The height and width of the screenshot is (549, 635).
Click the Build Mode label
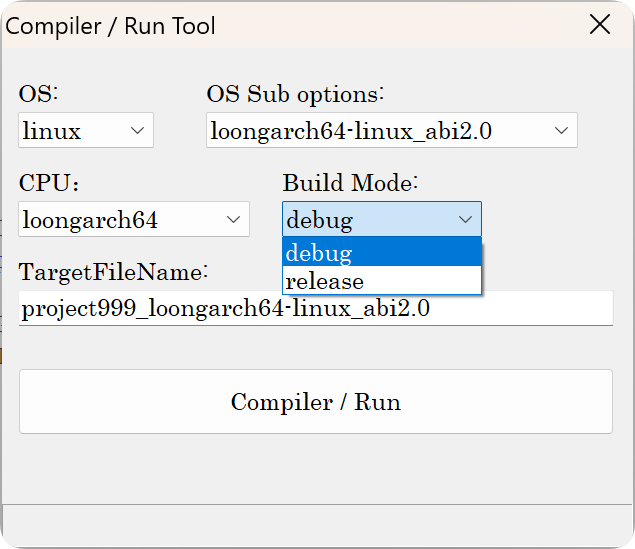coord(350,183)
